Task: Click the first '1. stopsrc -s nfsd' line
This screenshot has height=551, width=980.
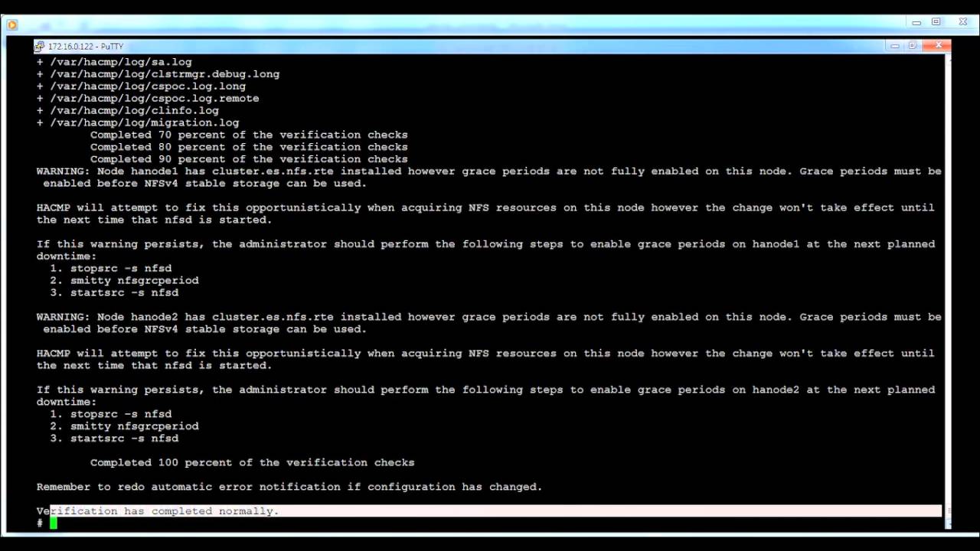Action: [111, 269]
